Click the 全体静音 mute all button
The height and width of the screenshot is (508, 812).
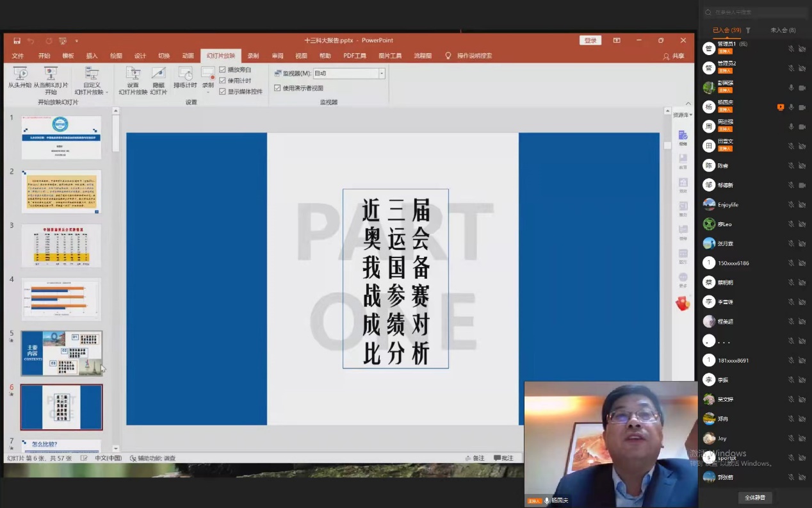[x=754, y=497]
